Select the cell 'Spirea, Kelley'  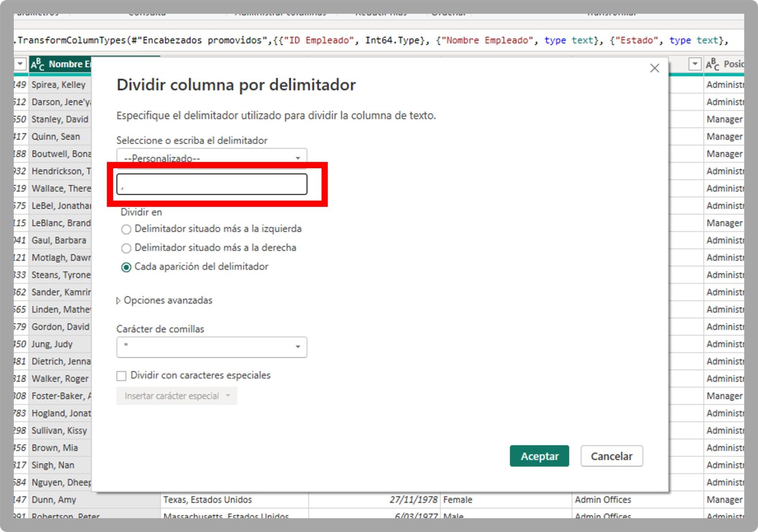coord(60,85)
